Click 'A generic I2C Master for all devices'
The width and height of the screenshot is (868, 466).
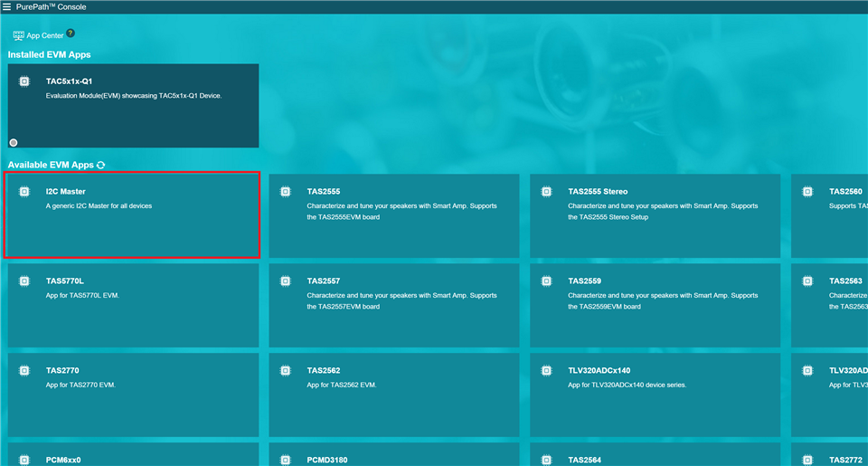pos(99,206)
